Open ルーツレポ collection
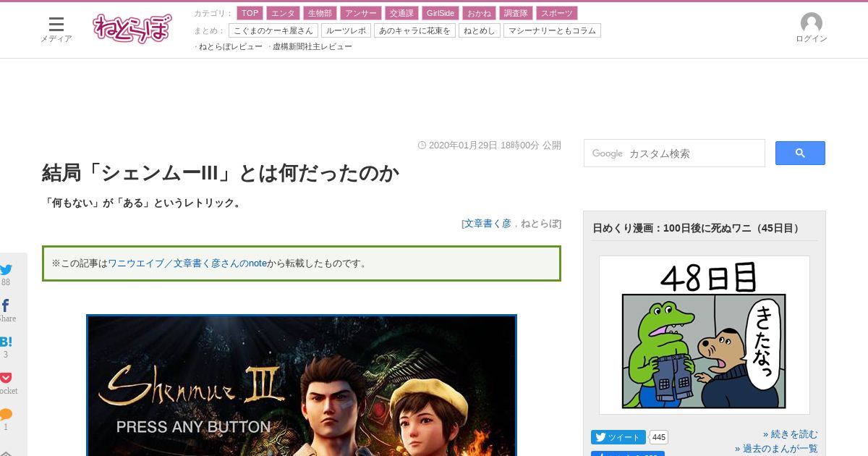This screenshot has width=868, height=456. tap(346, 30)
